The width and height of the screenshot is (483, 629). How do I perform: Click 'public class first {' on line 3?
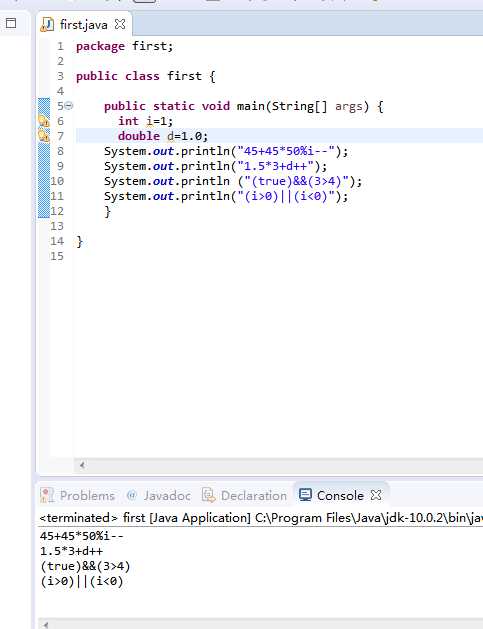coord(146,76)
